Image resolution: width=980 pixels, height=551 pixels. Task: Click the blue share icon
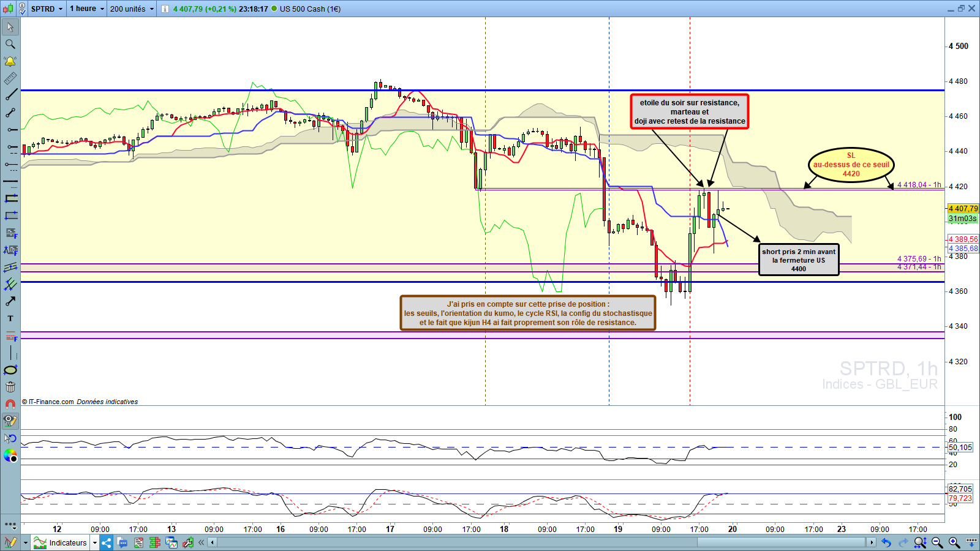click(x=107, y=542)
